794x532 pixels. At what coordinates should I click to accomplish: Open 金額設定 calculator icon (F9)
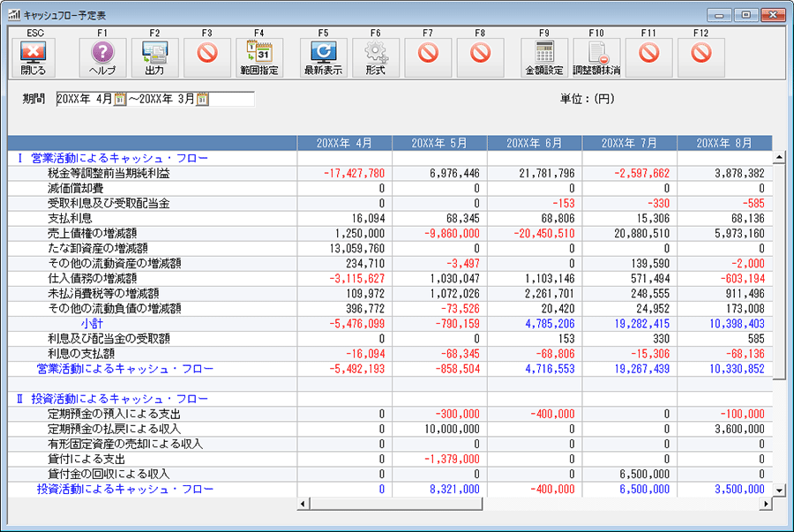click(x=544, y=57)
